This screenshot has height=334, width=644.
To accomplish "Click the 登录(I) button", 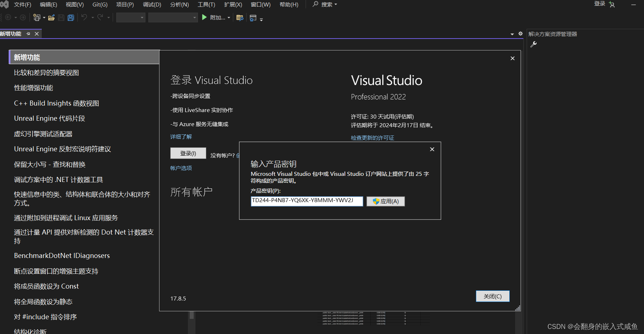I will point(188,153).
